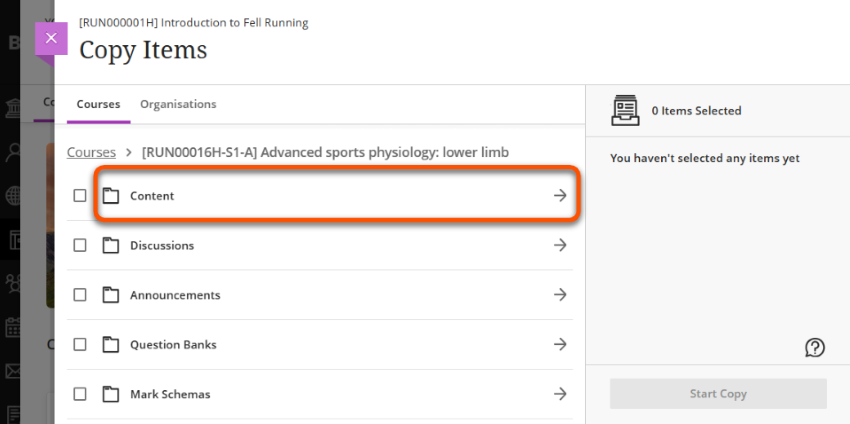
Task: Expand the Question Banks arrow
Action: click(x=560, y=345)
